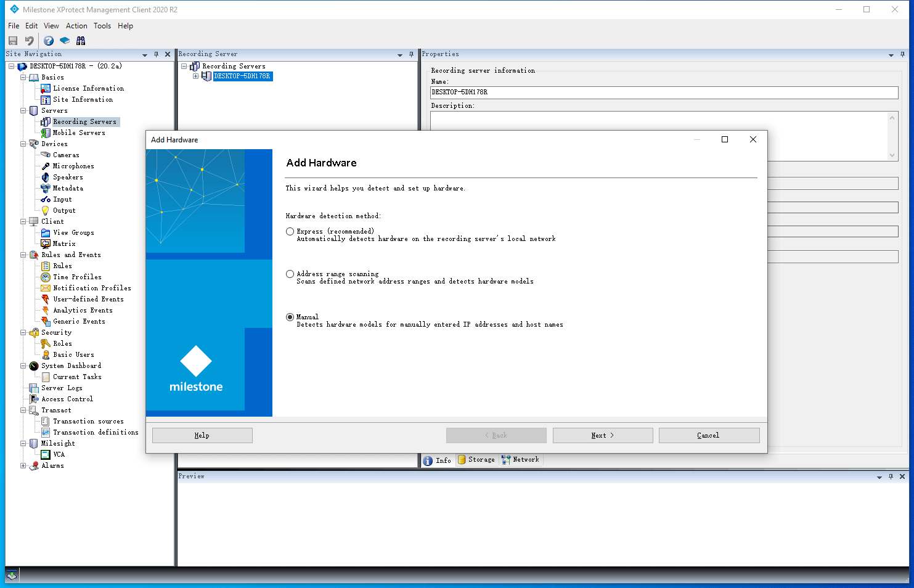
Task: Collapse the Client tree node
Action: (x=23, y=222)
